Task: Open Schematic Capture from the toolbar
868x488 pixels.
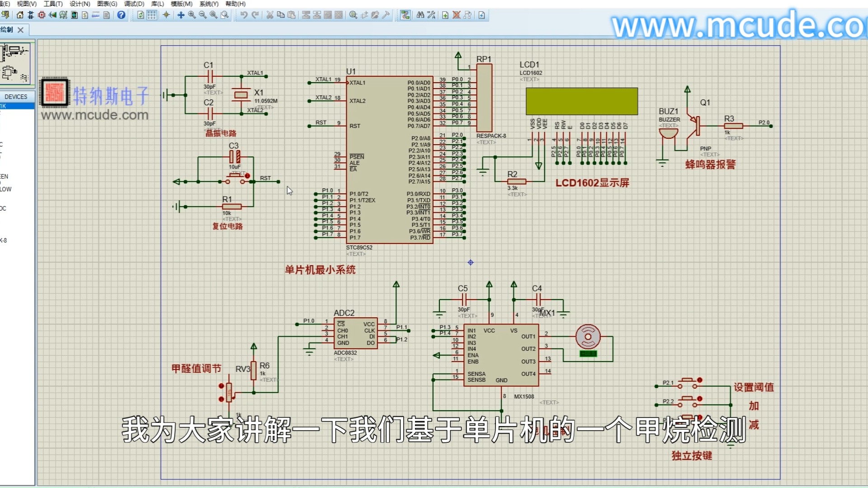Action: tap(31, 15)
